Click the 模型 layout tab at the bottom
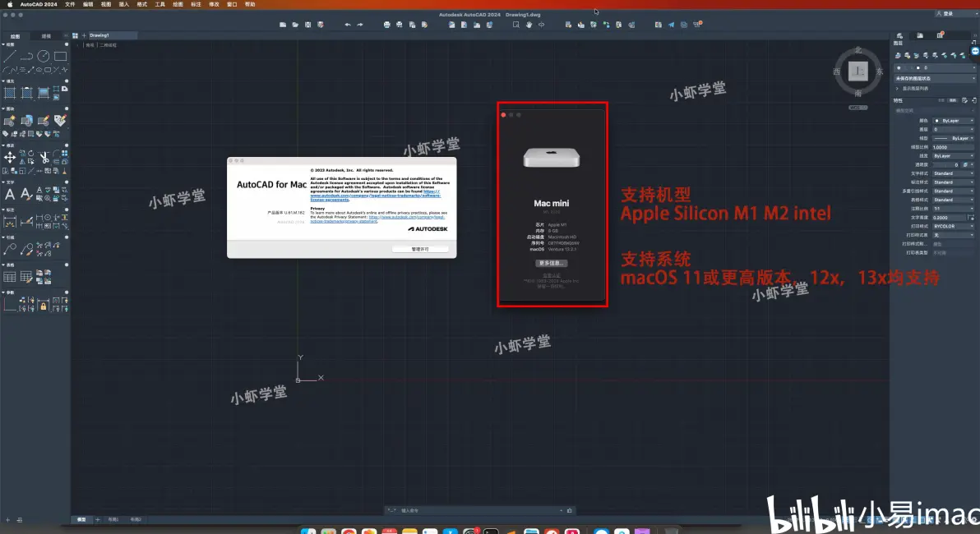Viewport: 980px width, 534px height. pyautogui.click(x=81, y=520)
